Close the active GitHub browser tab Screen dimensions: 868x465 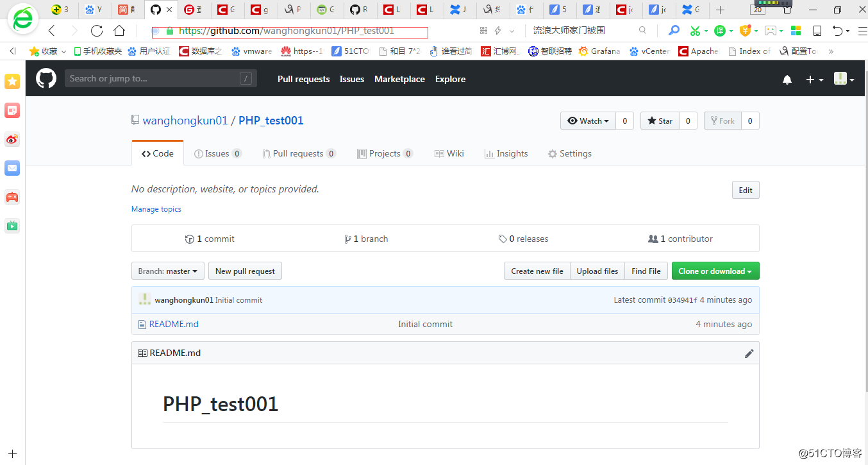coord(169,10)
